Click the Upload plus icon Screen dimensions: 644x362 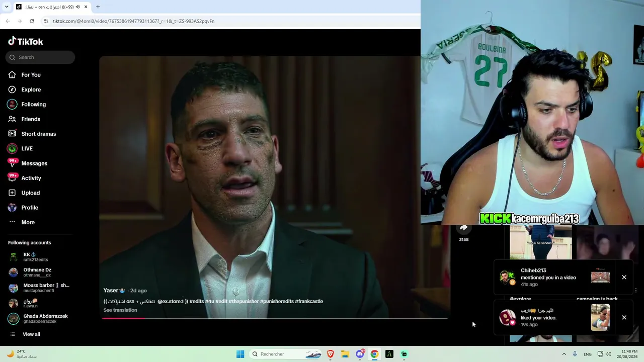tap(12, 193)
